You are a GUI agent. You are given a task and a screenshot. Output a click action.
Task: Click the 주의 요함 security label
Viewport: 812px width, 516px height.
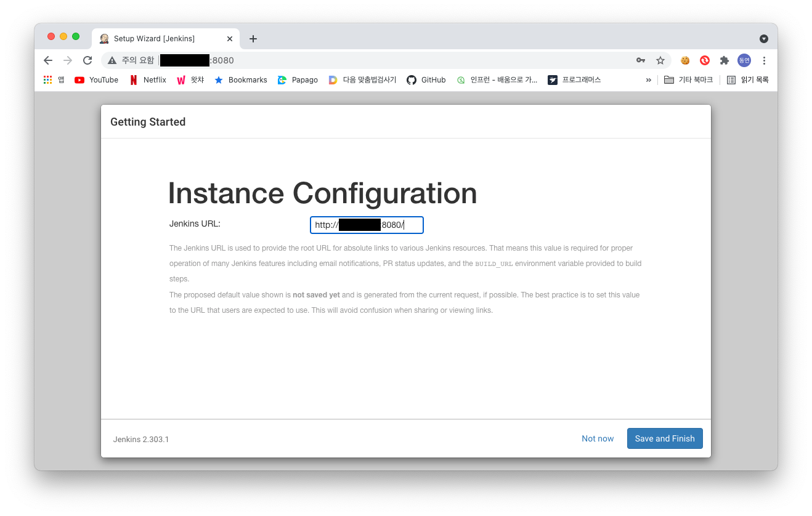pyautogui.click(x=138, y=60)
